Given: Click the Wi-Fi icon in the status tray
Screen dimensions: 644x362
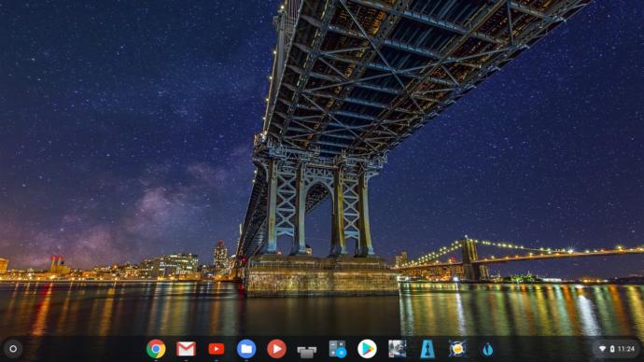Looking at the screenshot, I should pyautogui.click(x=602, y=349).
